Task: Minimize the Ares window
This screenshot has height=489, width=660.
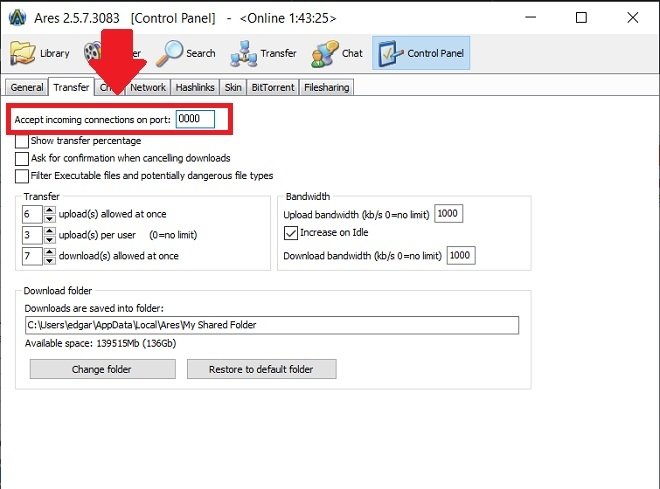Action: [x=531, y=18]
